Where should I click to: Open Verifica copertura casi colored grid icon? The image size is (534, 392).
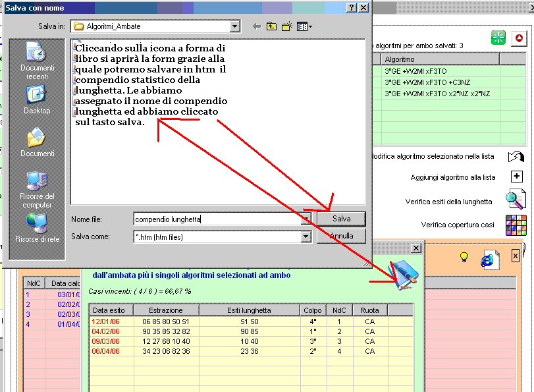[516, 225]
